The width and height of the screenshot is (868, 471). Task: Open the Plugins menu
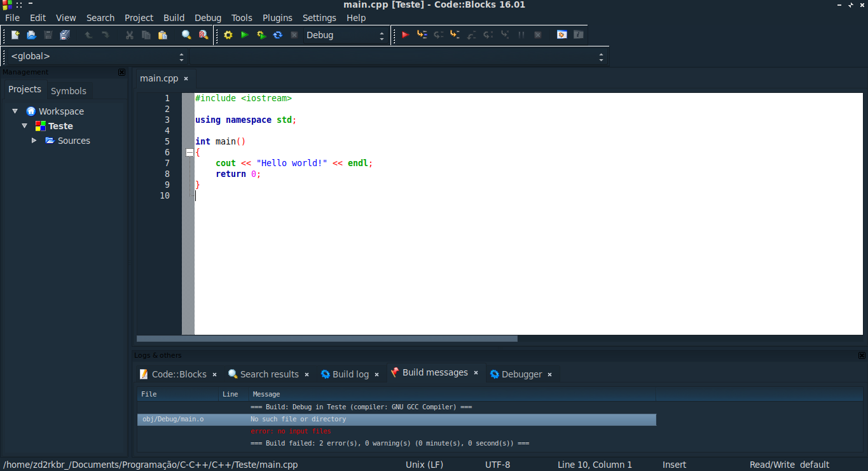[278, 18]
